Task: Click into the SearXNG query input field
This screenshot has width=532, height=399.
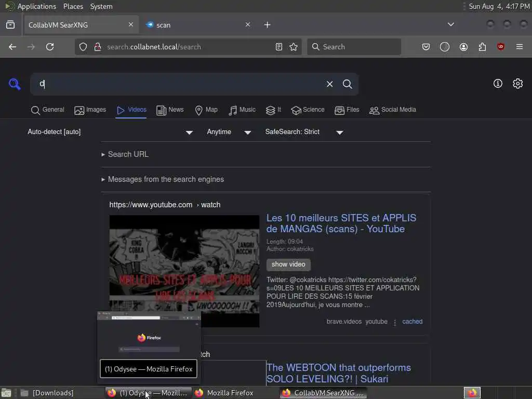Action: 180,84
